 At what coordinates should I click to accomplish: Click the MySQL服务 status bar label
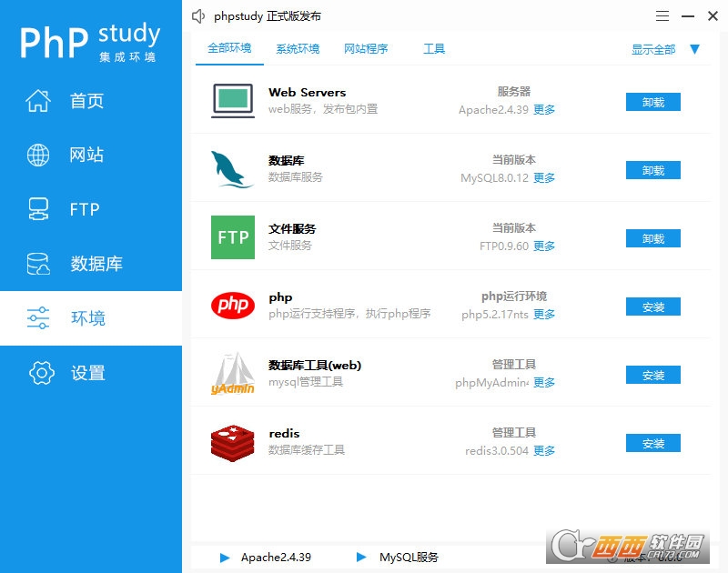[409, 558]
